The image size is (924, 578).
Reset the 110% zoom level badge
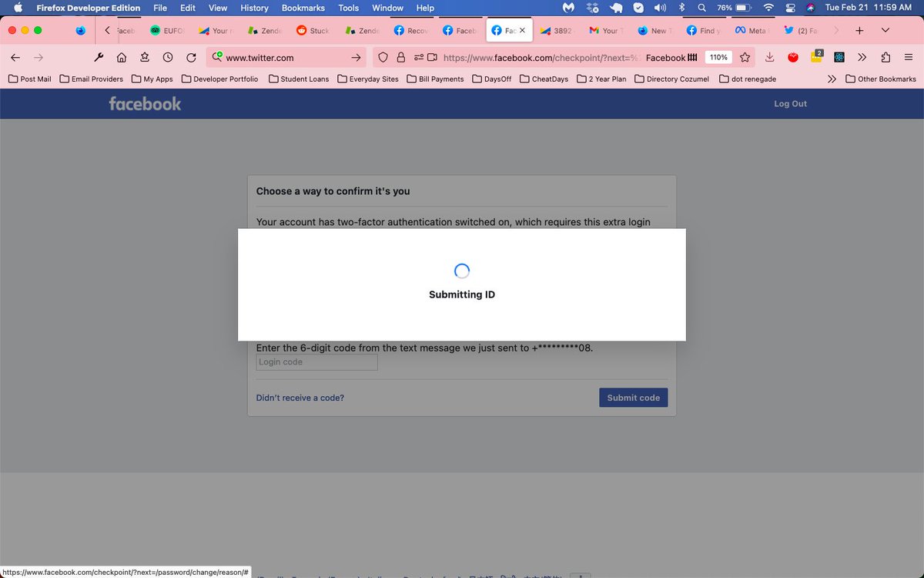click(718, 57)
